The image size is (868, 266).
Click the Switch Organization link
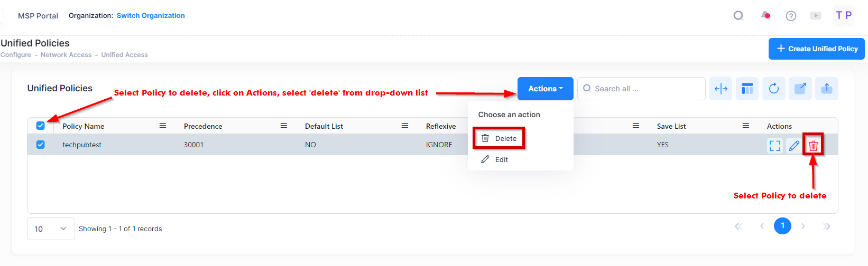(151, 16)
